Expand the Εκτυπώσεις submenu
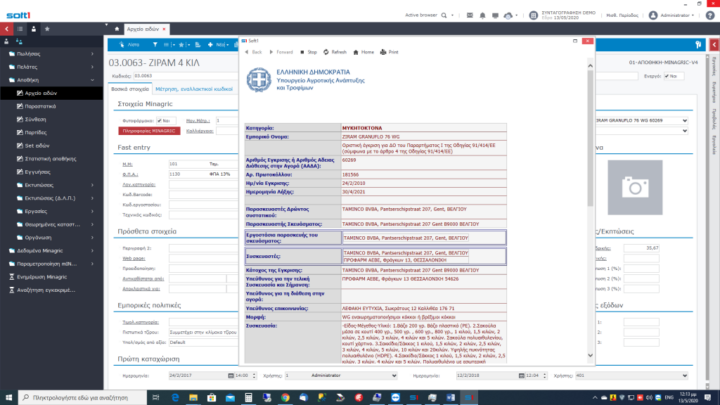 [51, 185]
